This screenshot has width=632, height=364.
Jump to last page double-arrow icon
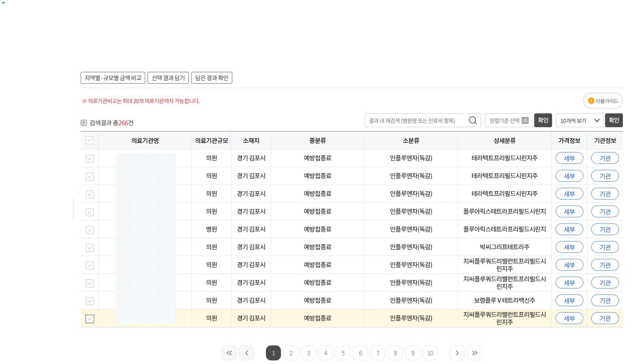pos(474,353)
